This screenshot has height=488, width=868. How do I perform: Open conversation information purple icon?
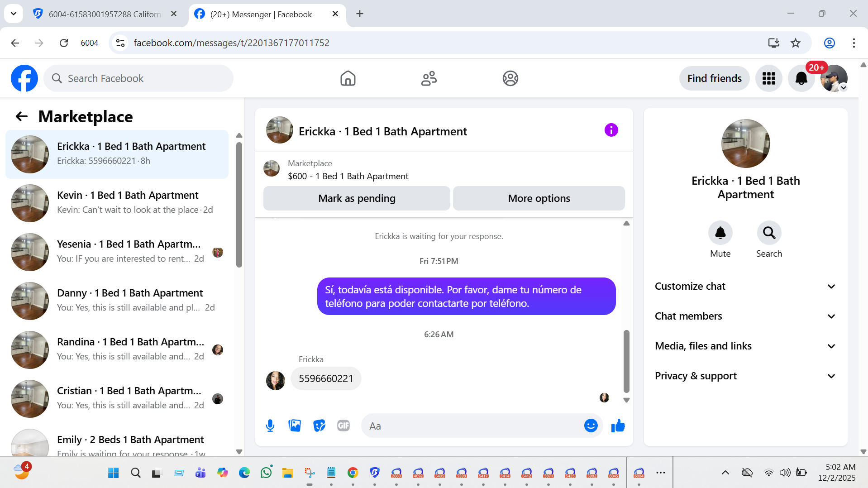[x=611, y=130]
